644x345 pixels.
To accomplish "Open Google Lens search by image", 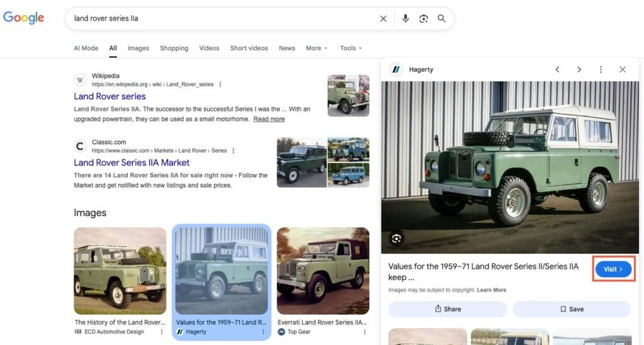I will [x=424, y=19].
